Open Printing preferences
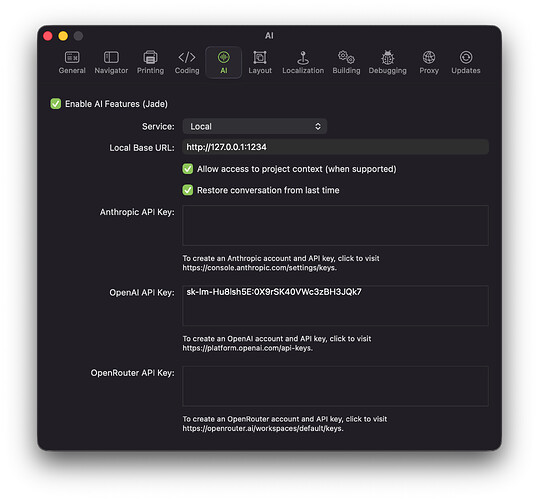Viewport: 539px width, 500px height. (150, 62)
